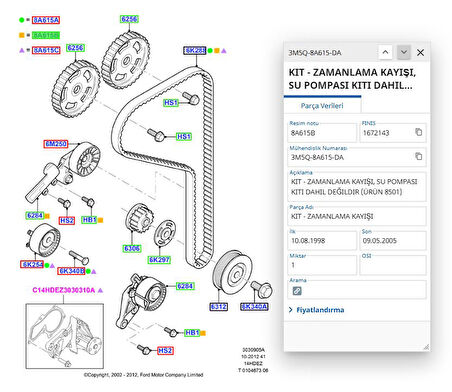Image resolution: width=452 pixels, height=392 pixels.
Task: Click the orange square next to 6K288
Action: point(217,51)
